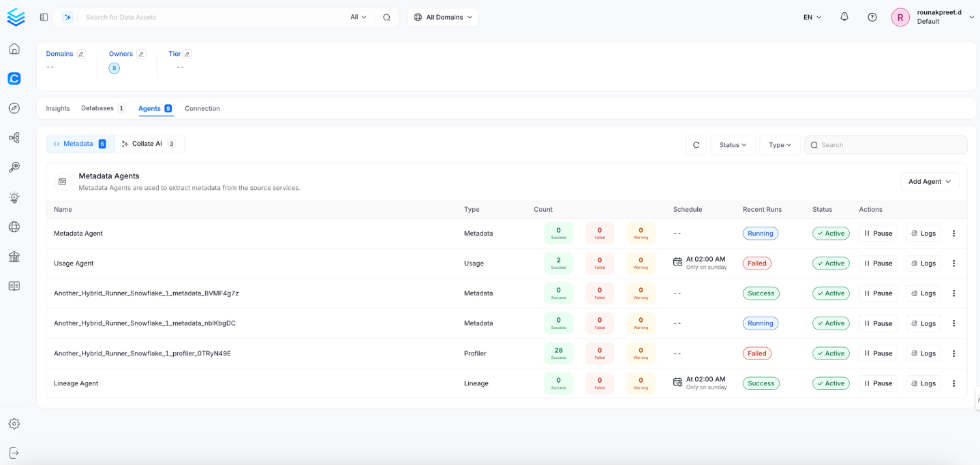Viewport: 980px width, 465px height.
Task: Click the notifications bell icon
Action: point(844,16)
